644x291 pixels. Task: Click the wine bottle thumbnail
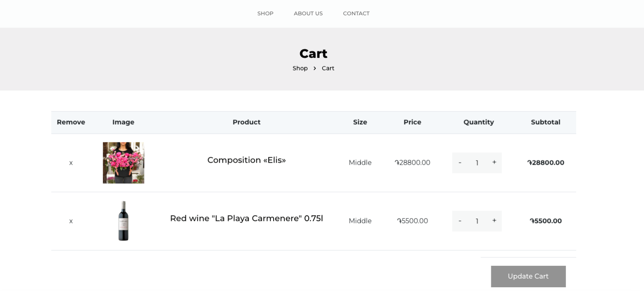[123, 221]
